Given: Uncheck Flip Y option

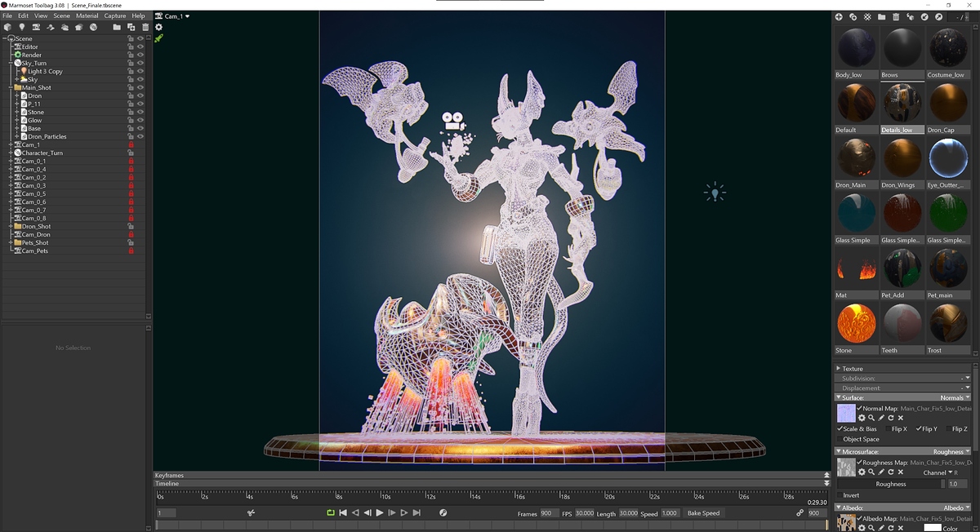Looking at the screenshot, I should [x=919, y=429].
